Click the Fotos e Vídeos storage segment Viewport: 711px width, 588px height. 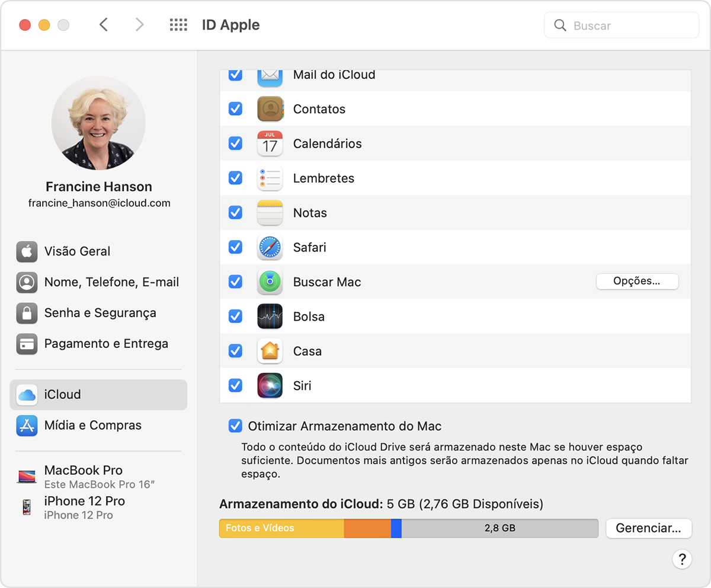tap(281, 528)
